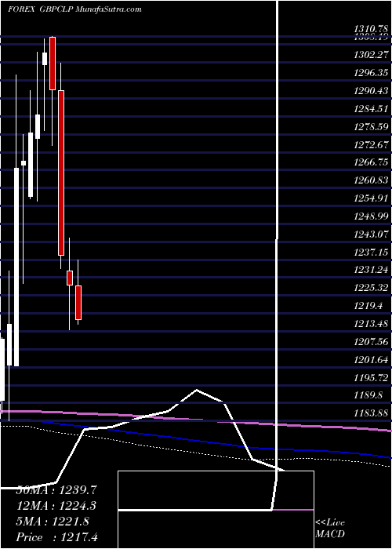Select the 1189.8 axis value
Image resolution: width=392 pixels, height=549 pixels.
368,395
